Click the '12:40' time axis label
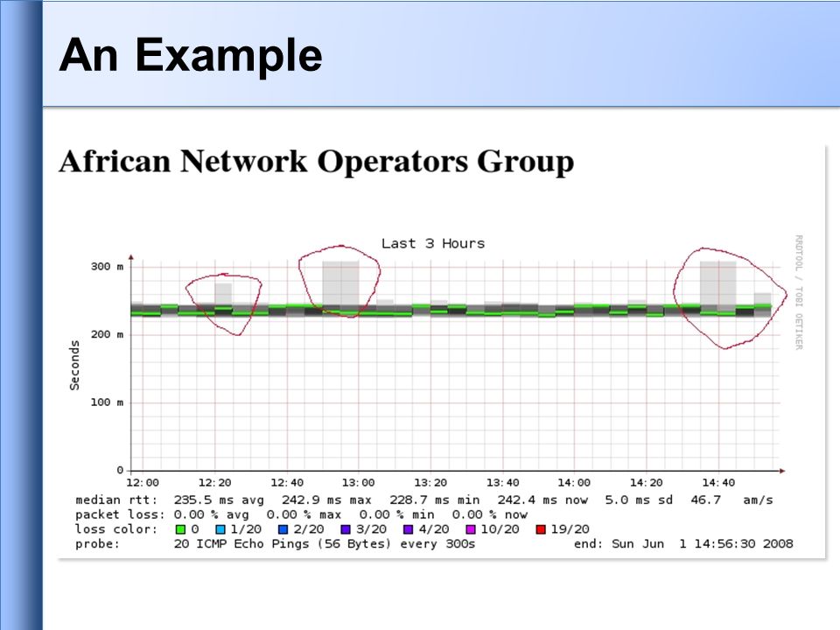 pyautogui.click(x=287, y=483)
